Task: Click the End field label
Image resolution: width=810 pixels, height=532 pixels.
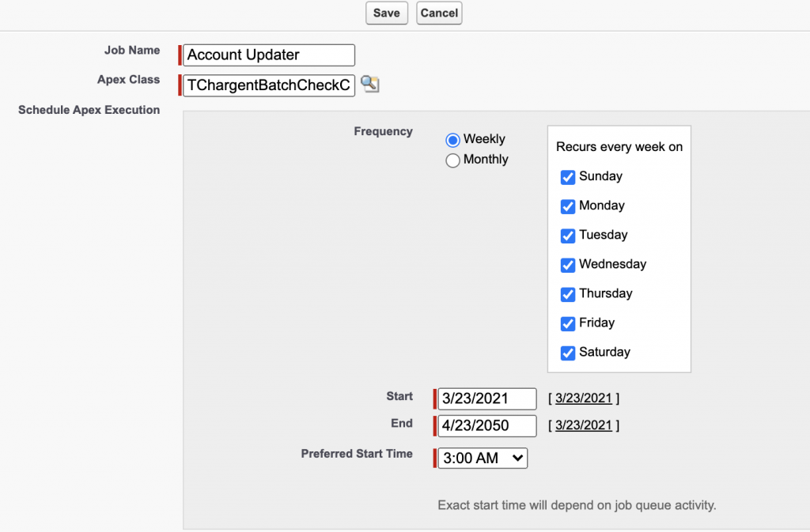Action: coord(402,423)
